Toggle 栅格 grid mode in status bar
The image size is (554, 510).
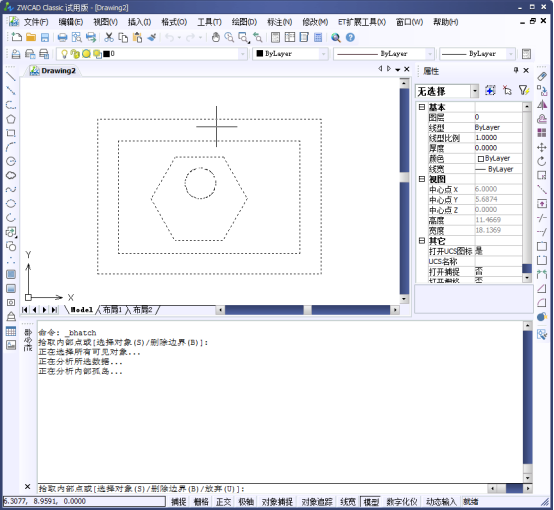click(201, 502)
